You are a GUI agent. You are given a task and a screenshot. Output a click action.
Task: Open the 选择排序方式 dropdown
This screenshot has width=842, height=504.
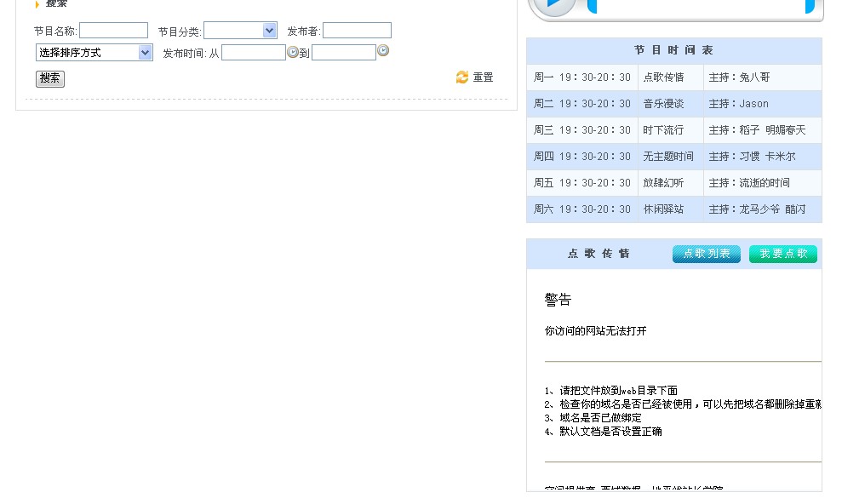tap(94, 53)
